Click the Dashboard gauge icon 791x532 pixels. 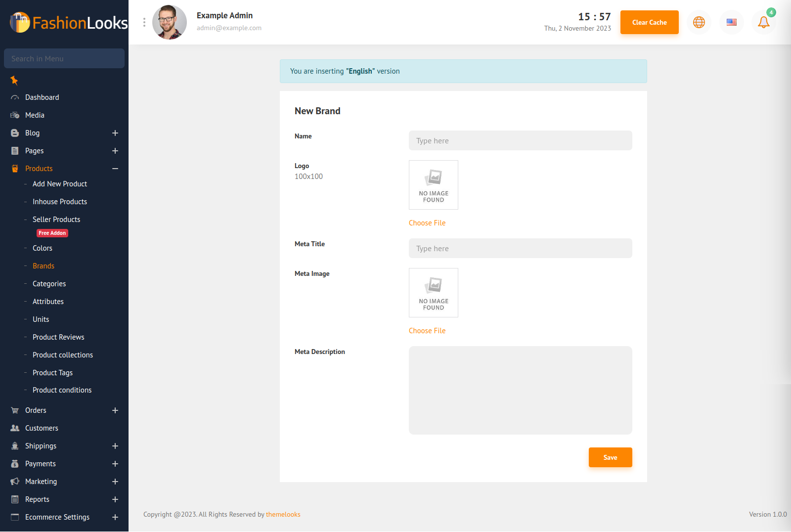tap(15, 98)
